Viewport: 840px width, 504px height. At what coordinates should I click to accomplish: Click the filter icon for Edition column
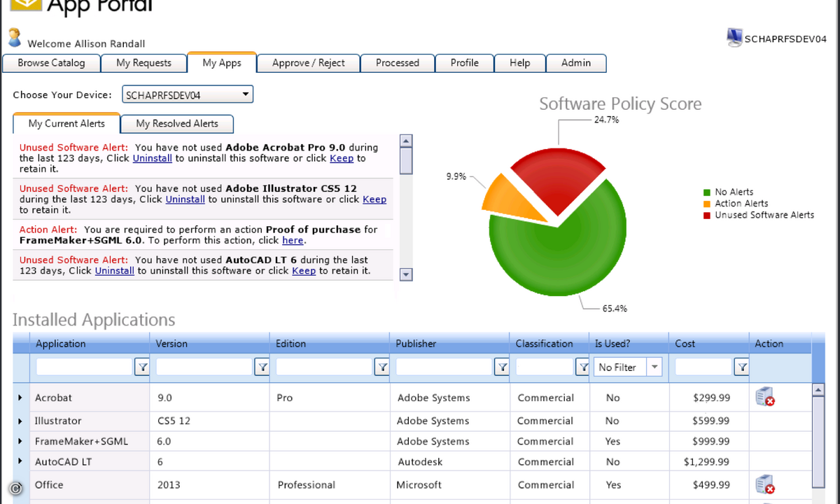(x=382, y=367)
